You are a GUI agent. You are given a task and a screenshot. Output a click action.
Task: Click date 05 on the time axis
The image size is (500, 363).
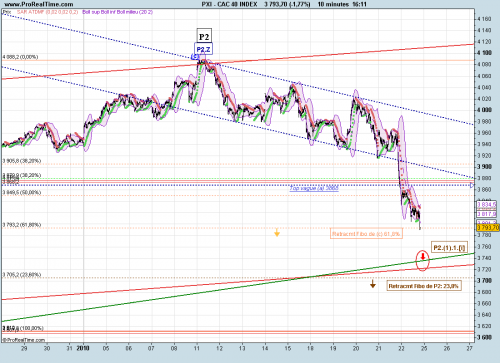coord(106,348)
